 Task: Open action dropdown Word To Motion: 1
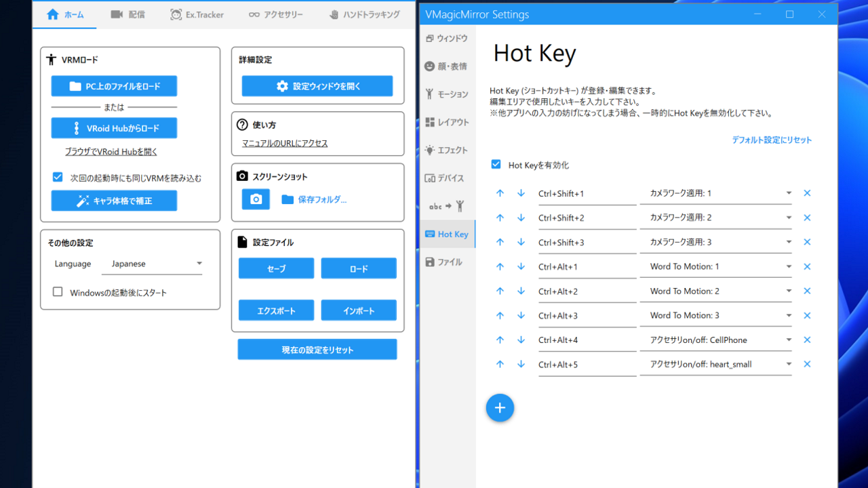pyautogui.click(x=716, y=267)
